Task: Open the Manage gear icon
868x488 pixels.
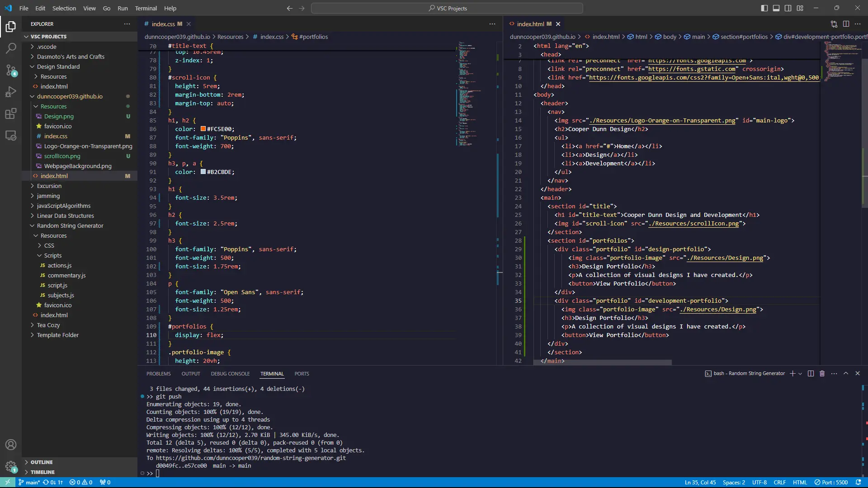Action: pyautogui.click(x=11, y=466)
